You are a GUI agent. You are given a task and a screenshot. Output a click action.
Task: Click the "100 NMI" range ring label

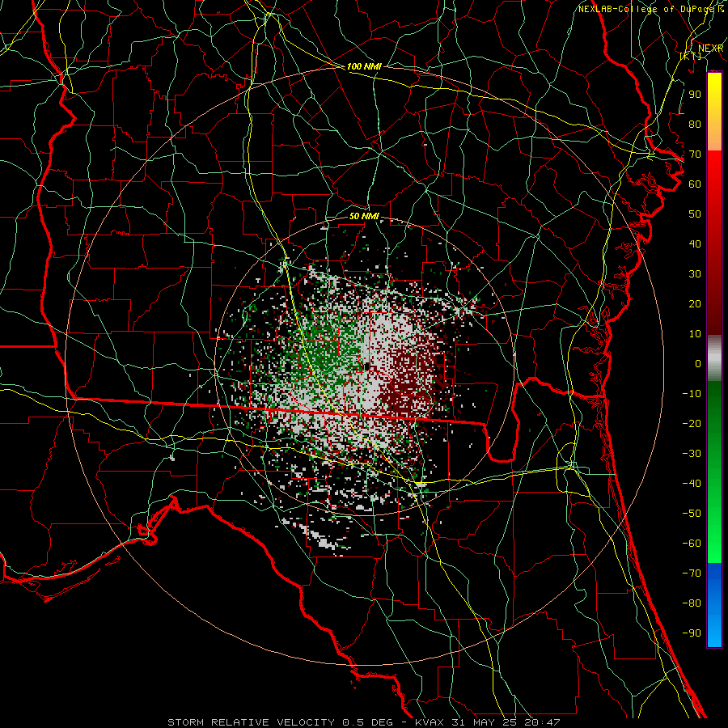pos(364,66)
